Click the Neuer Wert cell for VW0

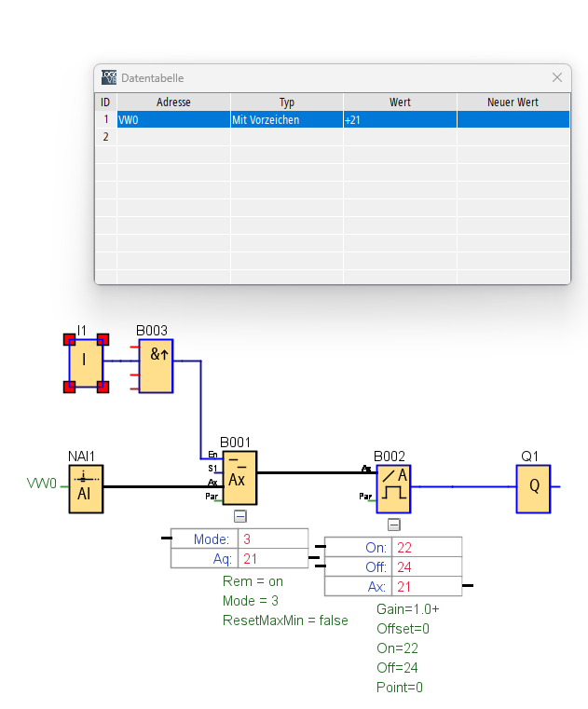[x=513, y=120]
